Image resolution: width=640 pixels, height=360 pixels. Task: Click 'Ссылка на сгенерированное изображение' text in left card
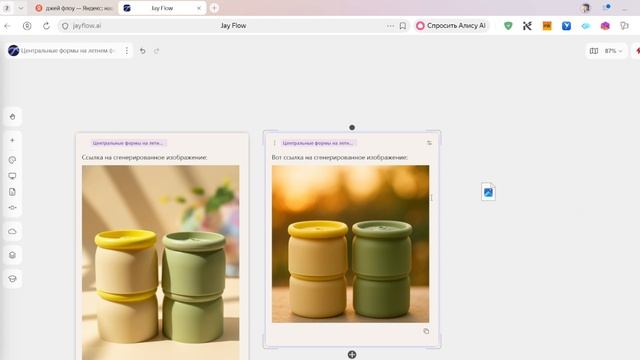(144, 157)
